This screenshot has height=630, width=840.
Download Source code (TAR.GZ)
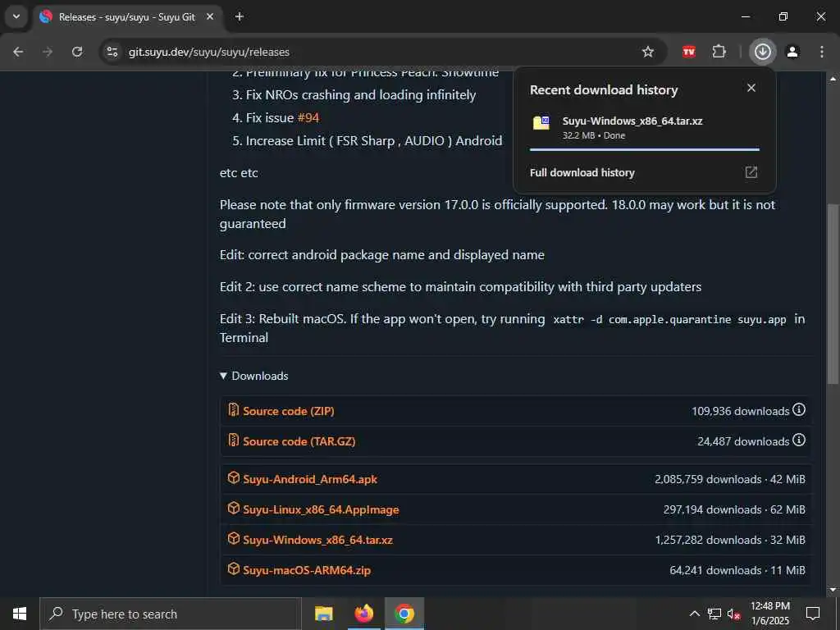click(x=299, y=441)
